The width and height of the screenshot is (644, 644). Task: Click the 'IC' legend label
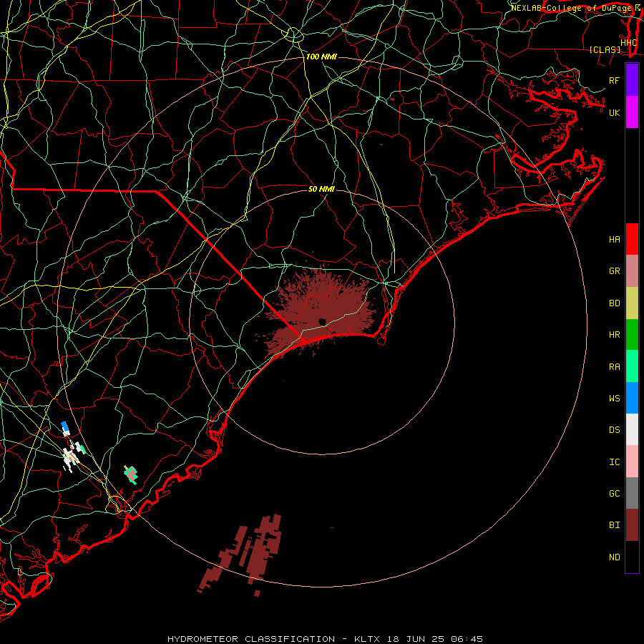(x=615, y=462)
